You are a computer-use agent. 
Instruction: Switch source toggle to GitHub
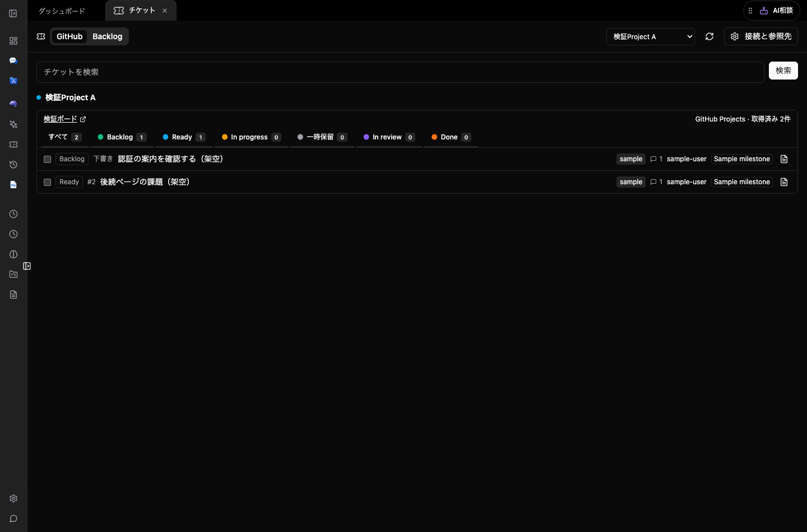coord(69,36)
